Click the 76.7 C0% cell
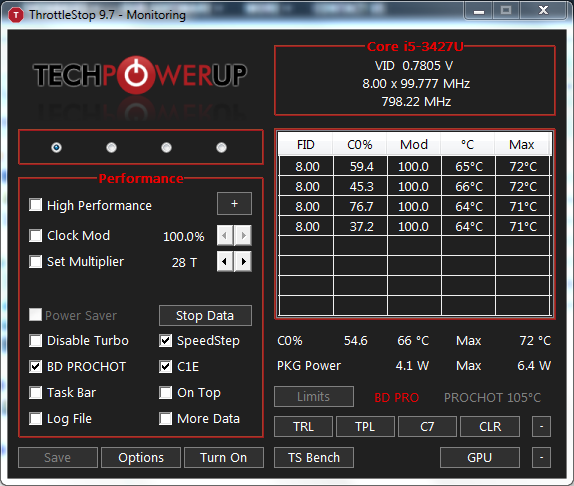The height and width of the screenshot is (486, 574). [361, 206]
